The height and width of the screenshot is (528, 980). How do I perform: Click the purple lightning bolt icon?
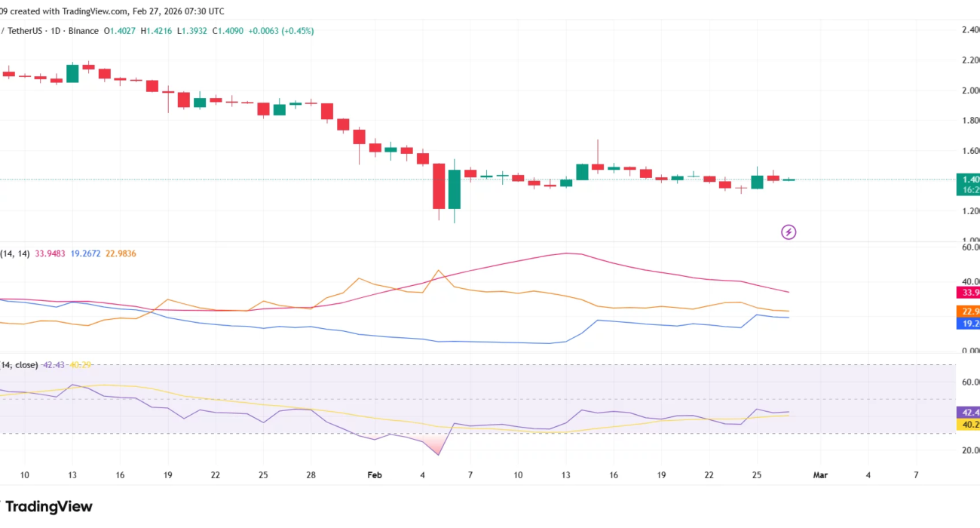(788, 232)
